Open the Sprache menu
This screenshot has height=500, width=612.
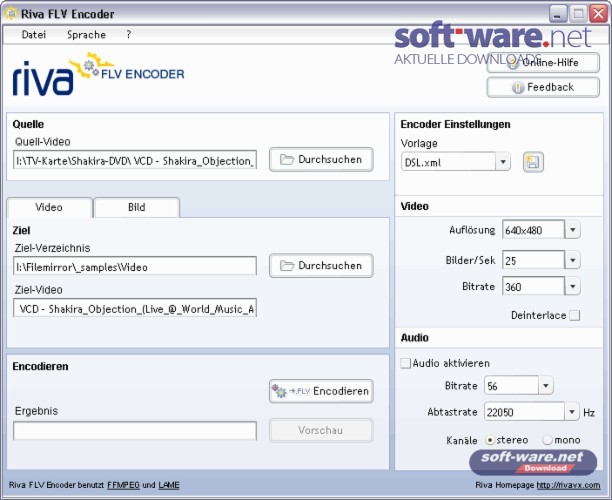pyautogui.click(x=86, y=35)
